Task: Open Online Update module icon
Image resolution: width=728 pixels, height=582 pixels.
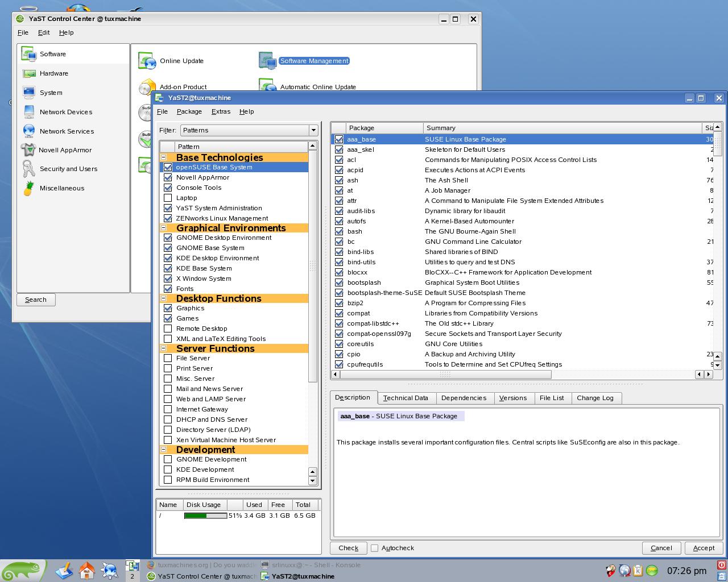Action: click(x=147, y=61)
